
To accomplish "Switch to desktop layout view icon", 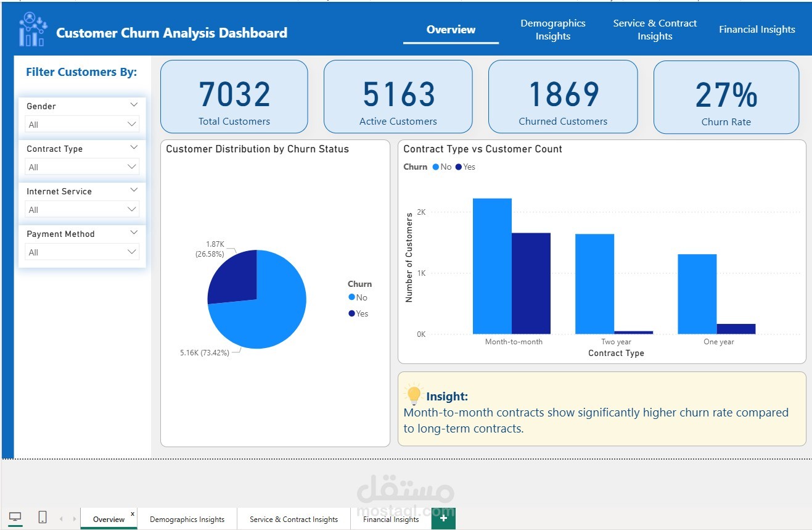I will pyautogui.click(x=15, y=517).
